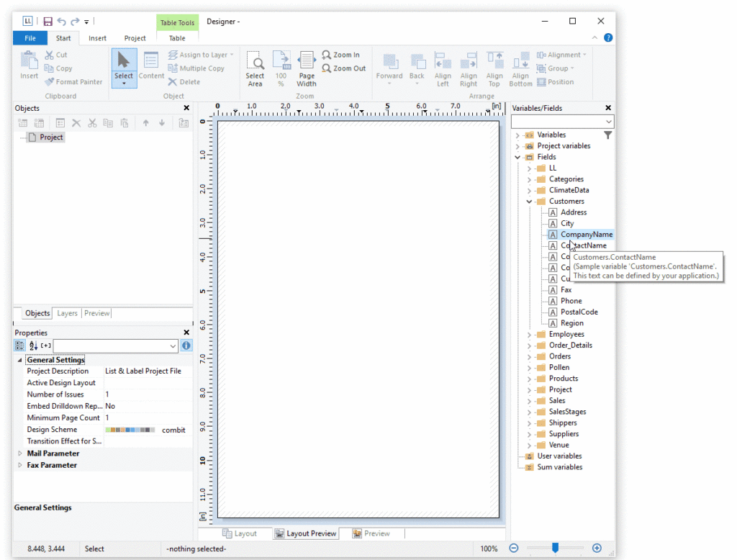Click Align Bottom in Arrange group
Image resolution: width=737 pixels, height=560 pixels.
pyautogui.click(x=521, y=69)
